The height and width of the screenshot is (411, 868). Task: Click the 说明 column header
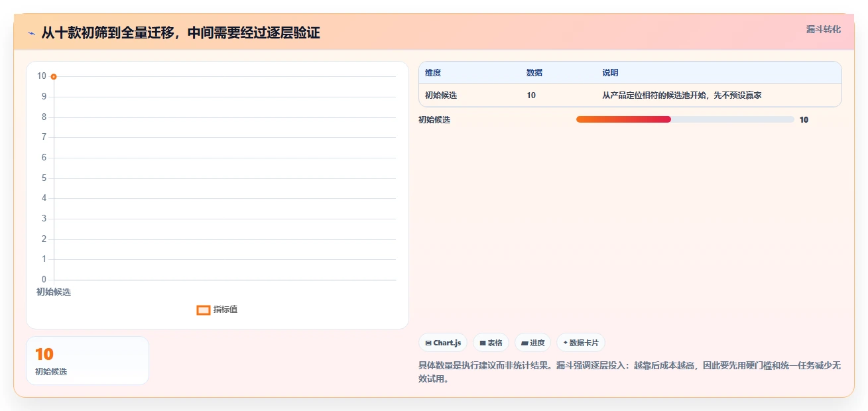610,73
